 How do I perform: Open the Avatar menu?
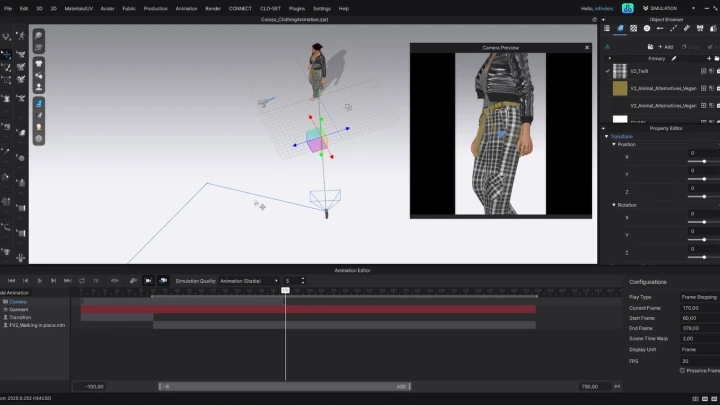pos(107,8)
